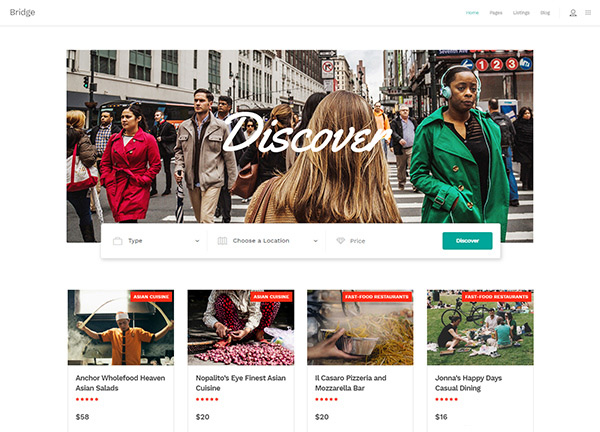Image resolution: width=600 pixels, height=432 pixels.
Task: Open the hamburger side menu icon
Action: tap(588, 13)
